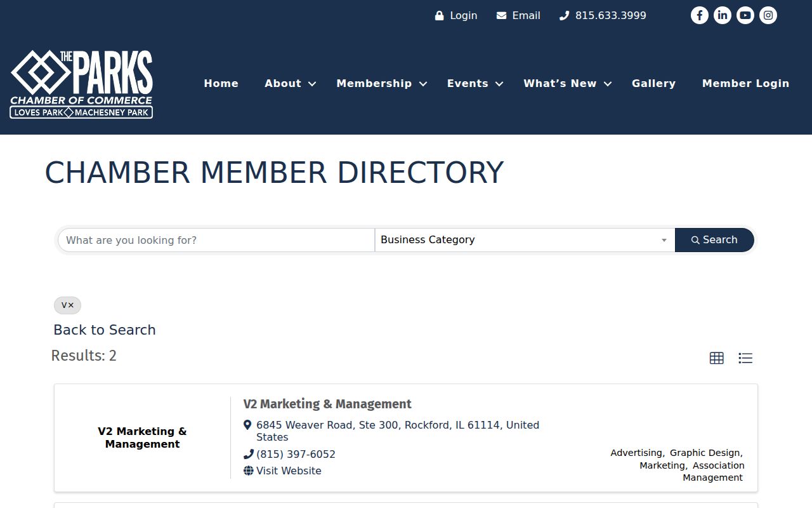Viewport: 812px width, 508px height.
Task: Open the What's New menu item
Action: tap(560, 83)
